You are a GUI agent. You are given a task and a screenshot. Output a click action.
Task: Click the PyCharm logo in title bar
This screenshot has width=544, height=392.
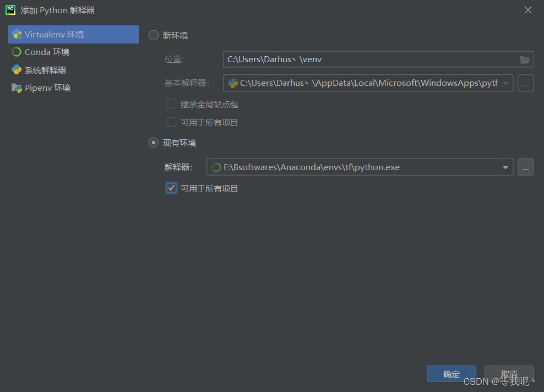pos(10,10)
